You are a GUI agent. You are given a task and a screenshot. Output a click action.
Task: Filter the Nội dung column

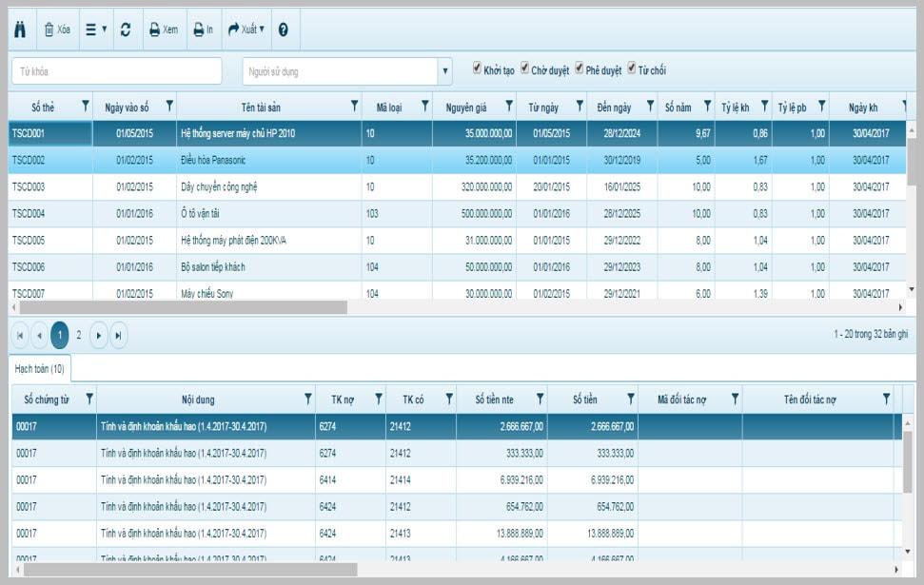(308, 399)
